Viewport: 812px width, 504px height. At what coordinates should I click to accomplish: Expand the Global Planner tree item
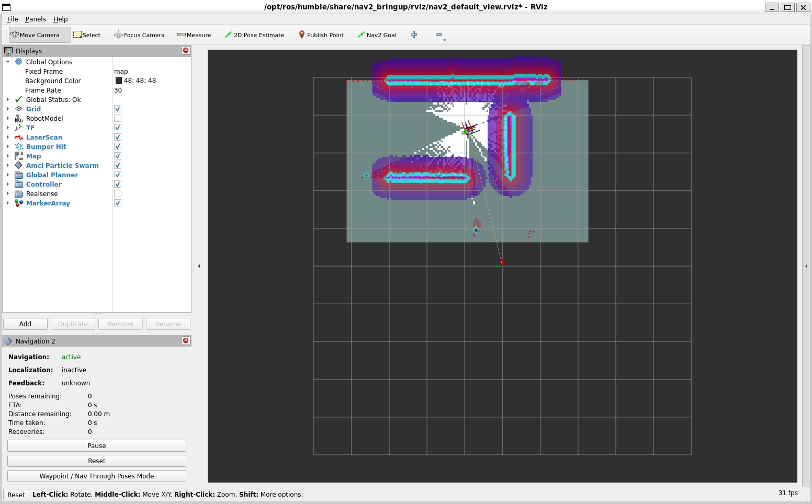click(x=8, y=175)
